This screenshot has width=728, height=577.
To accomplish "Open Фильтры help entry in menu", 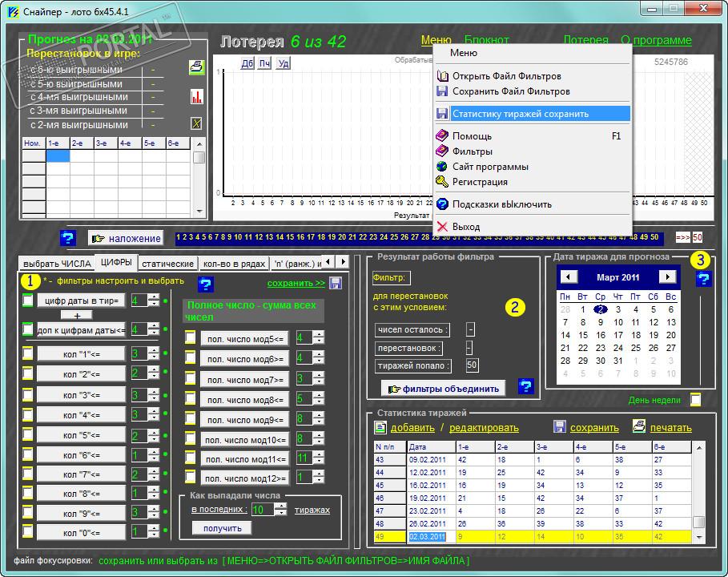I will click(533, 151).
